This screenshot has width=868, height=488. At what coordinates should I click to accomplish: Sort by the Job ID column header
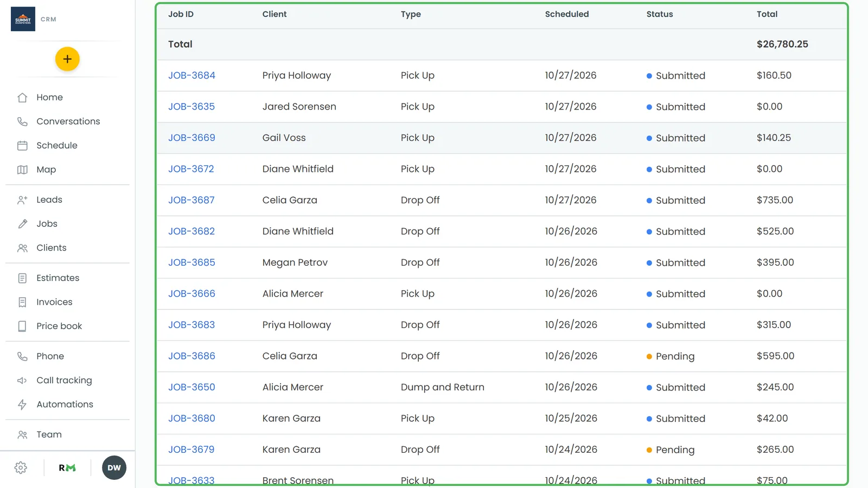(x=181, y=14)
